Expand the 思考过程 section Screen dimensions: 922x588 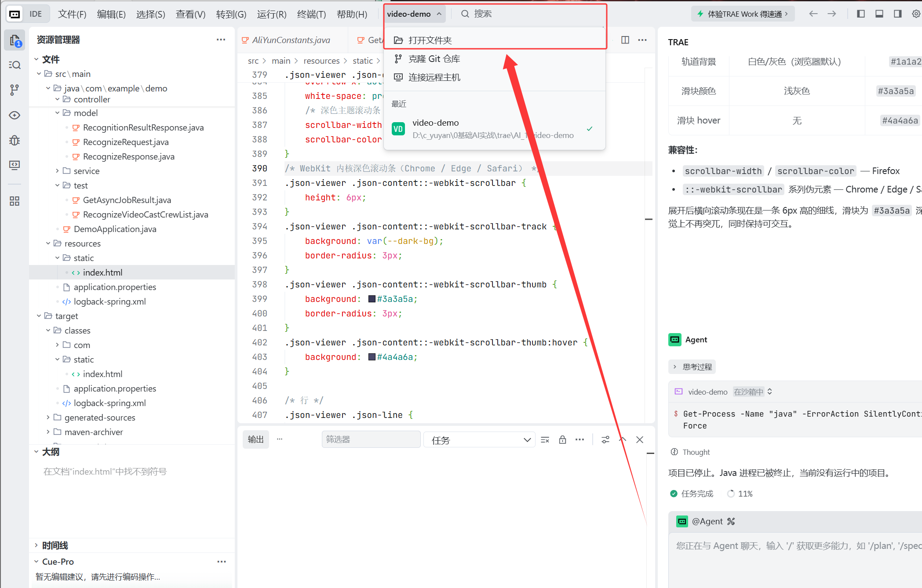tap(692, 367)
